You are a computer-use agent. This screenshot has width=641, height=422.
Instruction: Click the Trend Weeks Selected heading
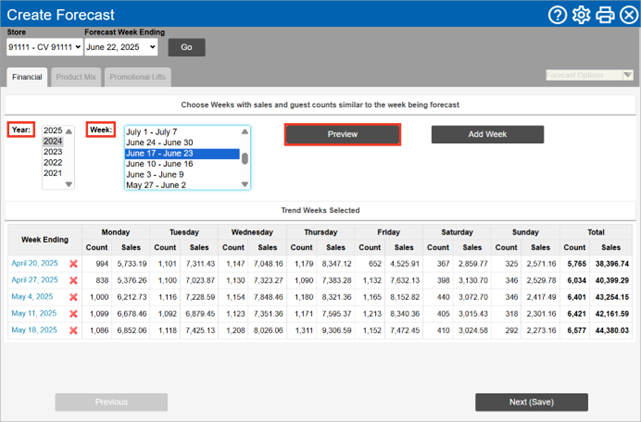320,210
